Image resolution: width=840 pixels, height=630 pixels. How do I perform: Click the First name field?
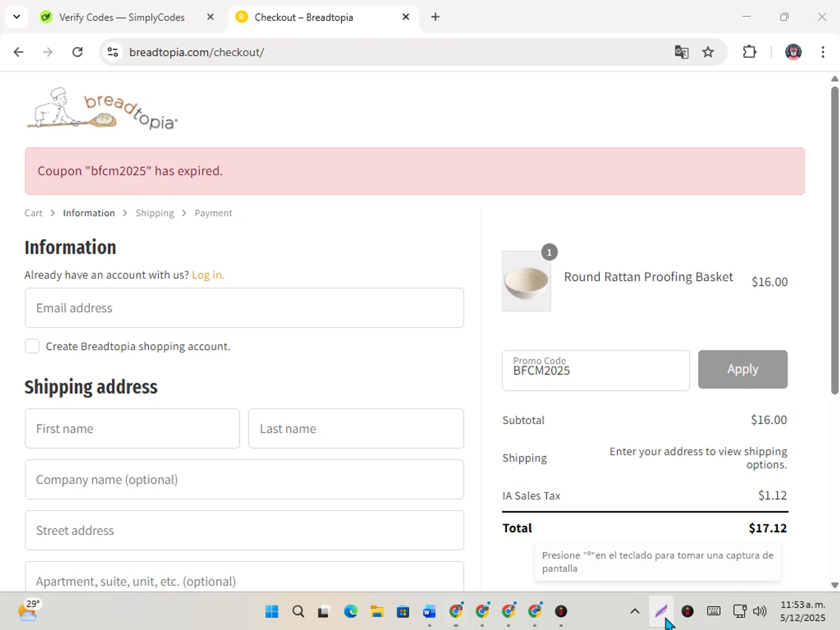132,428
